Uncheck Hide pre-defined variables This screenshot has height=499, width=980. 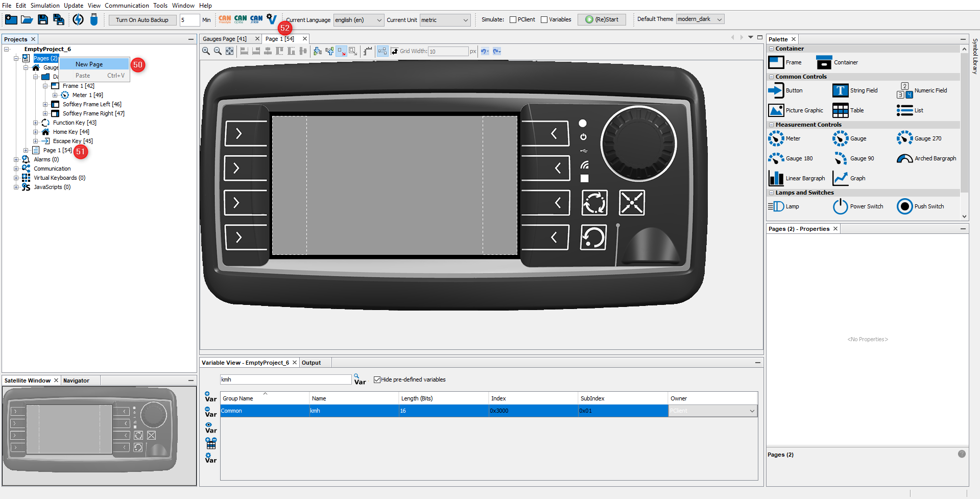tap(377, 379)
